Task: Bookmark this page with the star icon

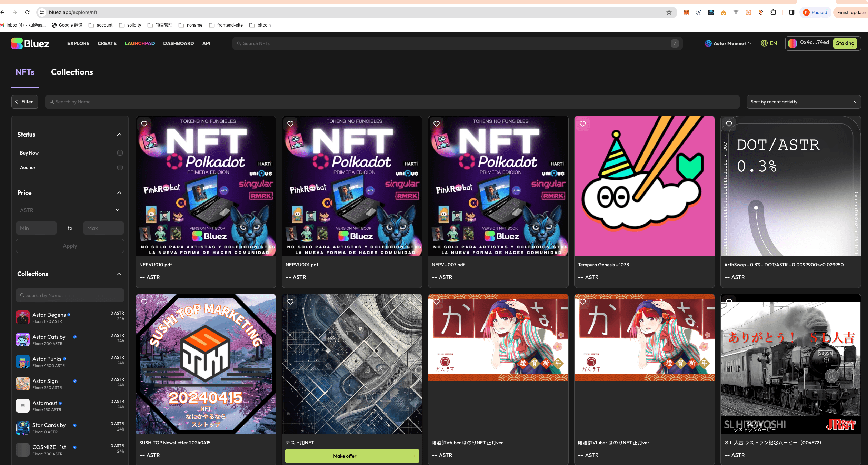Action: pos(669,12)
